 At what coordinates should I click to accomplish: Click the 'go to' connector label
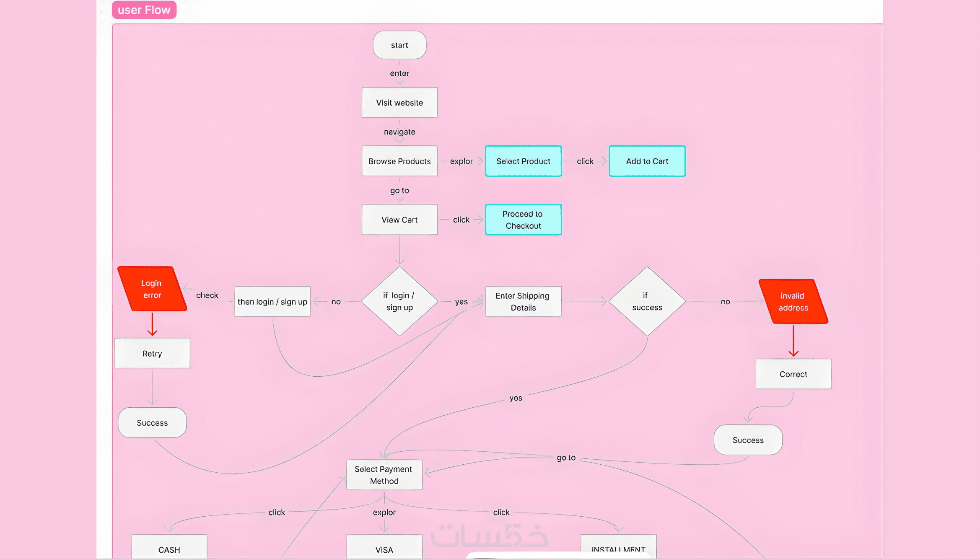(566, 458)
